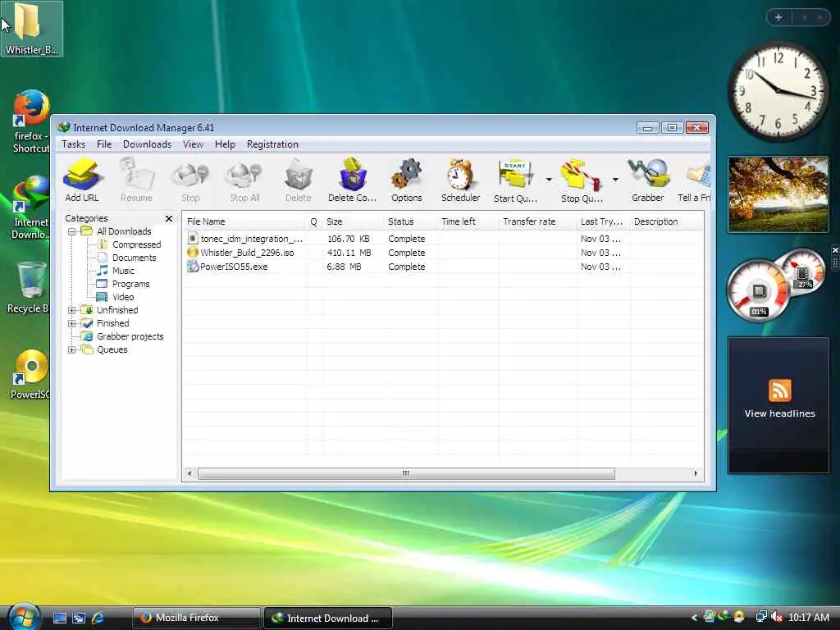Click Internet Explorer quick launch icon
This screenshot has height=630, width=840.
coord(98,619)
